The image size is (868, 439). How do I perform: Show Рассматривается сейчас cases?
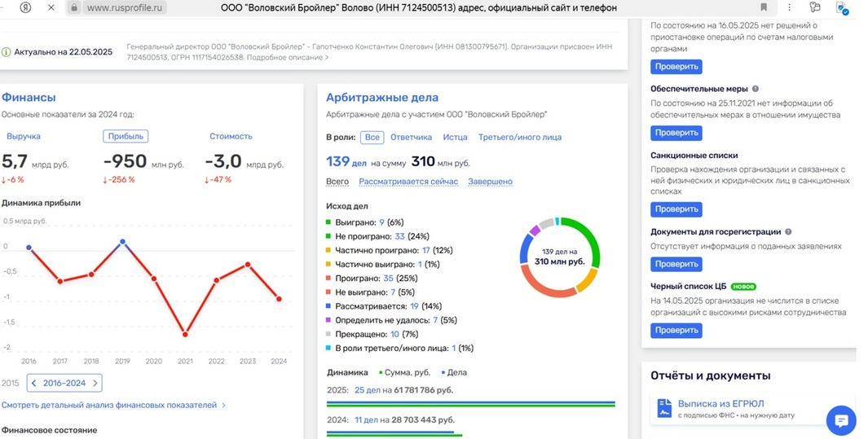coord(408,182)
